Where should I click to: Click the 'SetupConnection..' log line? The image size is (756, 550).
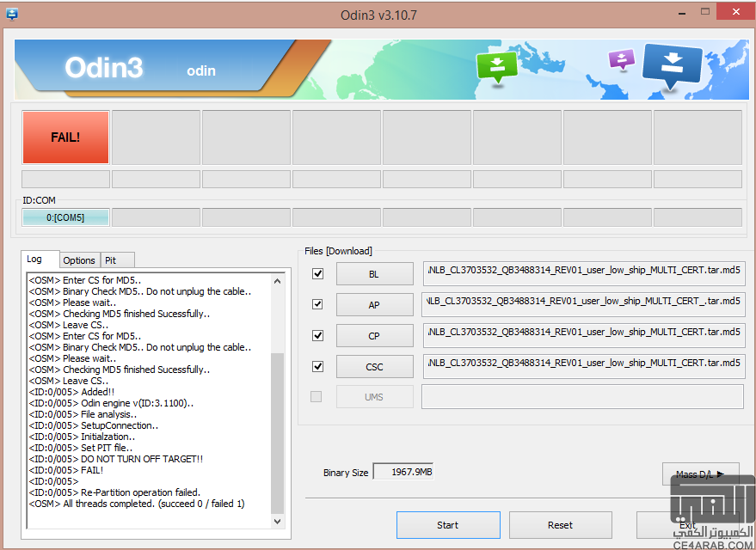click(94, 425)
